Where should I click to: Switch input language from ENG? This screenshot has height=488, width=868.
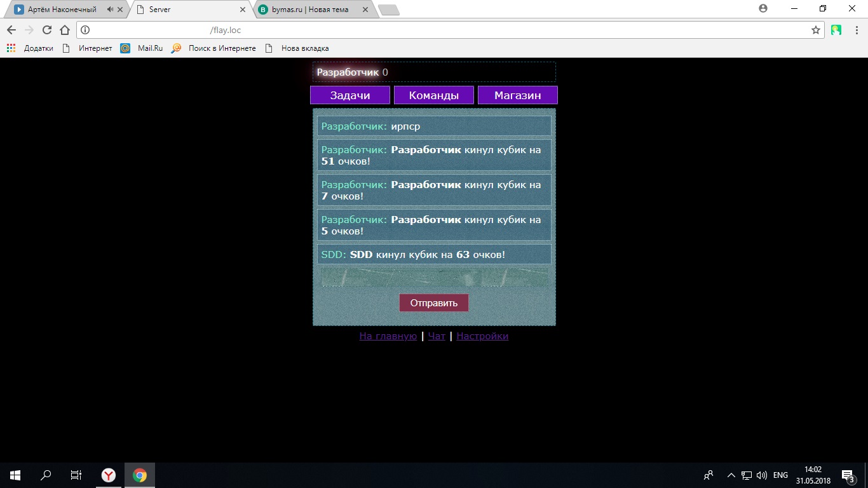pyautogui.click(x=780, y=475)
